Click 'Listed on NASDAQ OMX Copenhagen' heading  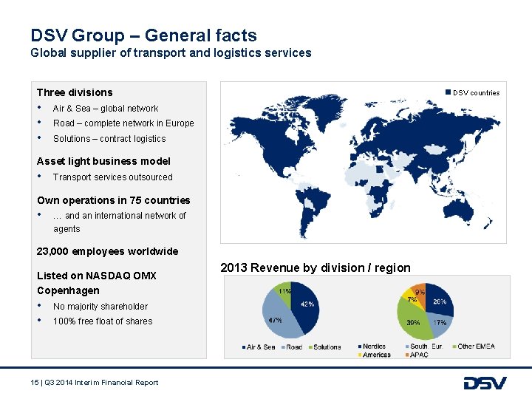click(x=97, y=283)
